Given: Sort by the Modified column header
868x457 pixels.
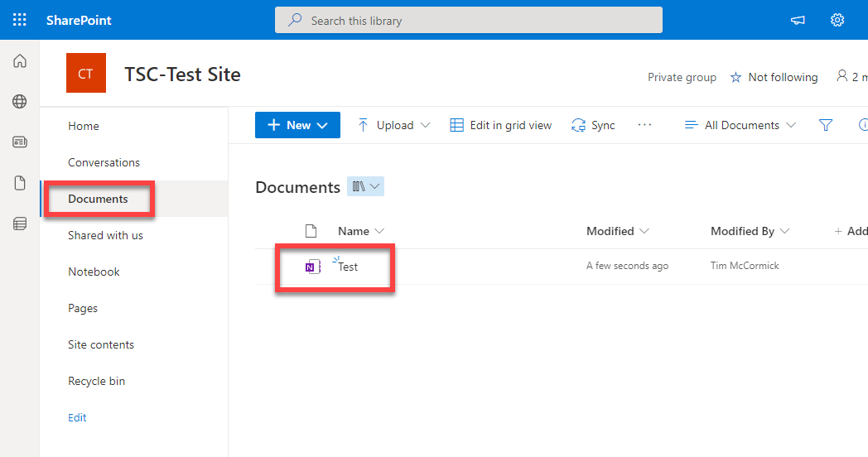Looking at the screenshot, I should (x=617, y=231).
